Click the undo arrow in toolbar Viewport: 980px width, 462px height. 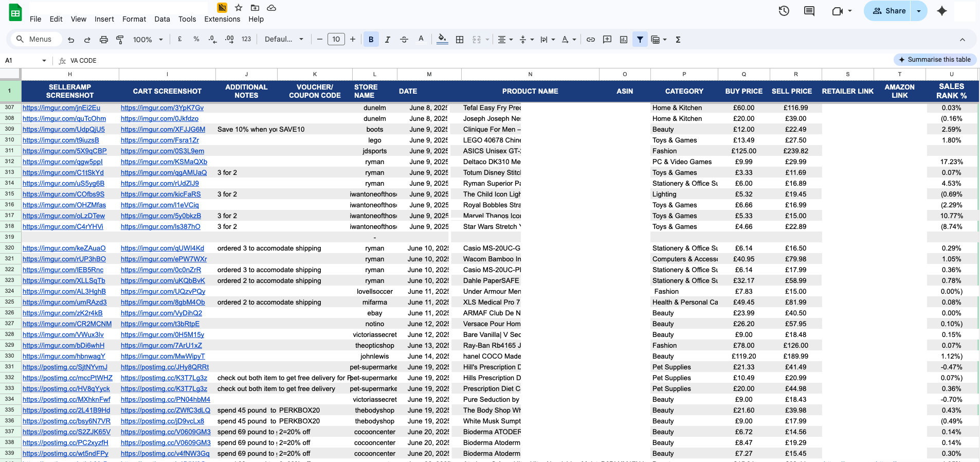tap(71, 40)
